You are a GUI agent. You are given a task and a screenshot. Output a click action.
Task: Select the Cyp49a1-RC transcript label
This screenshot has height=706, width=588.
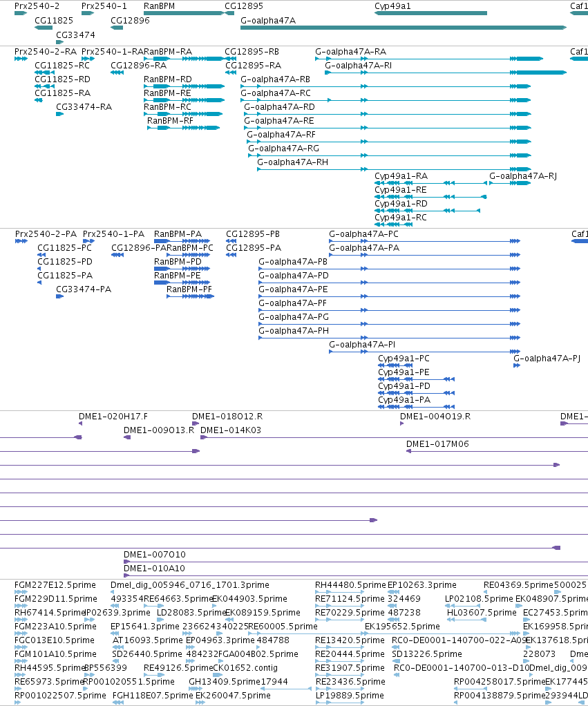tap(401, 218)
